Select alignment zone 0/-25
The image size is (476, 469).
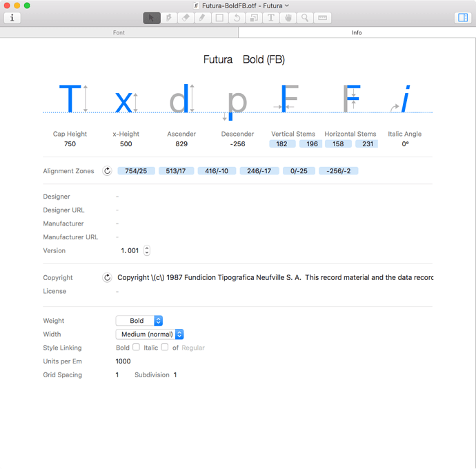(299, 171)
